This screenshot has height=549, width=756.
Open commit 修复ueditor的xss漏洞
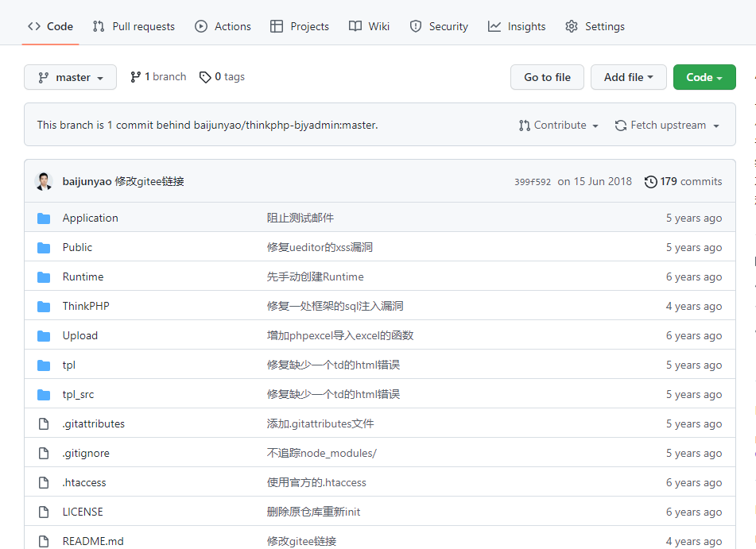coord(320,247)
